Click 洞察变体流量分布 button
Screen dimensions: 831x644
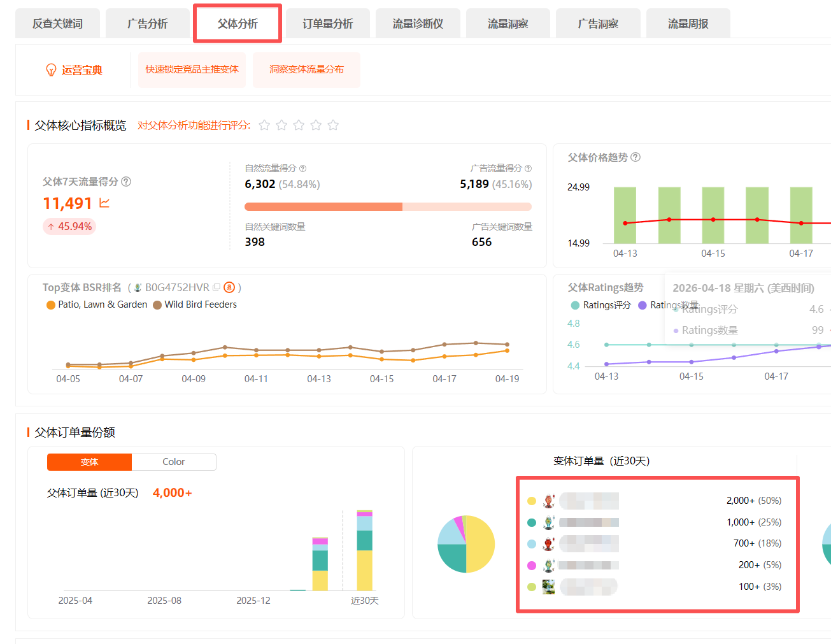click(306, 69)
